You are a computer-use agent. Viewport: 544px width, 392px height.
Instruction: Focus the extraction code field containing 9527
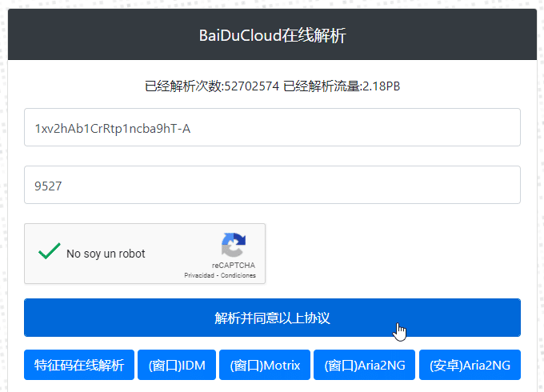click(x=272, y=185)
